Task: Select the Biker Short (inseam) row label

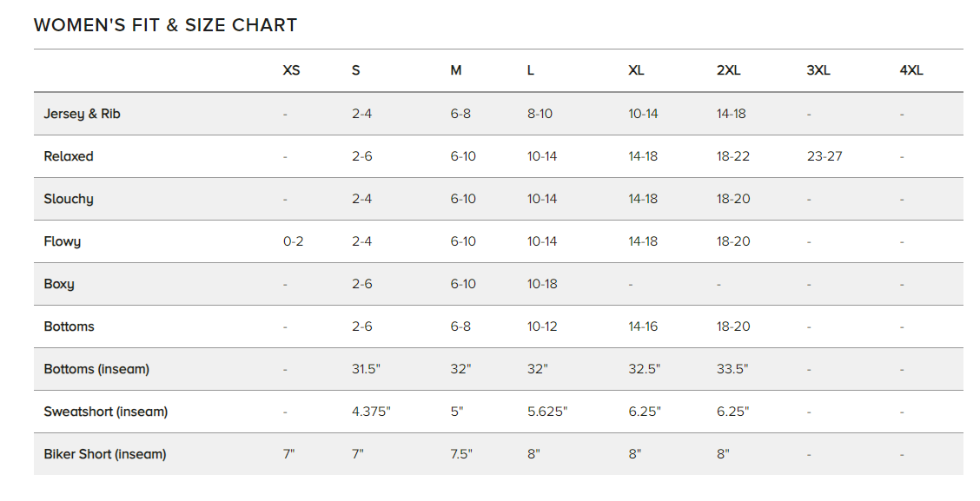Action: pyautogui.click(x=105, y=454)
